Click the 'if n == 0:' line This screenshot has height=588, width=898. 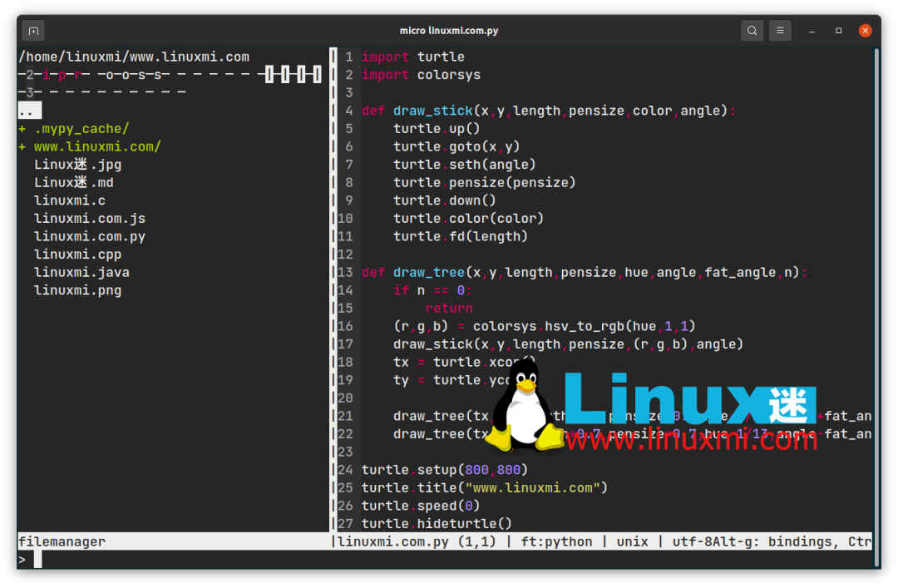click(432, 290)
